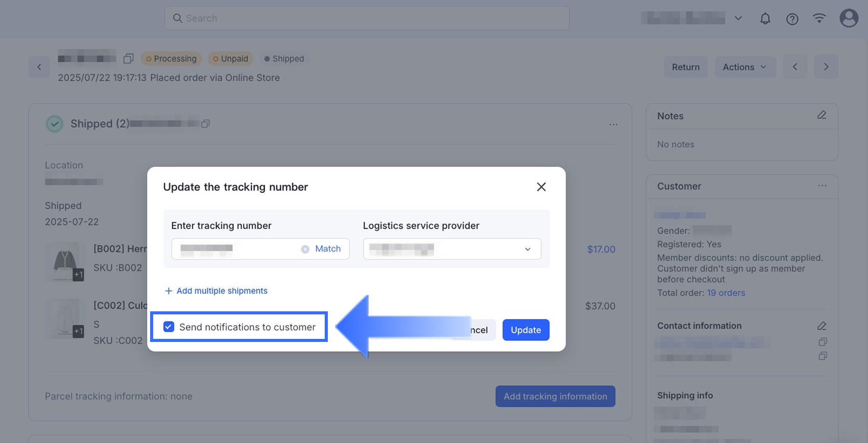Copy the order number via copy icon

click(x=128, y=59)
